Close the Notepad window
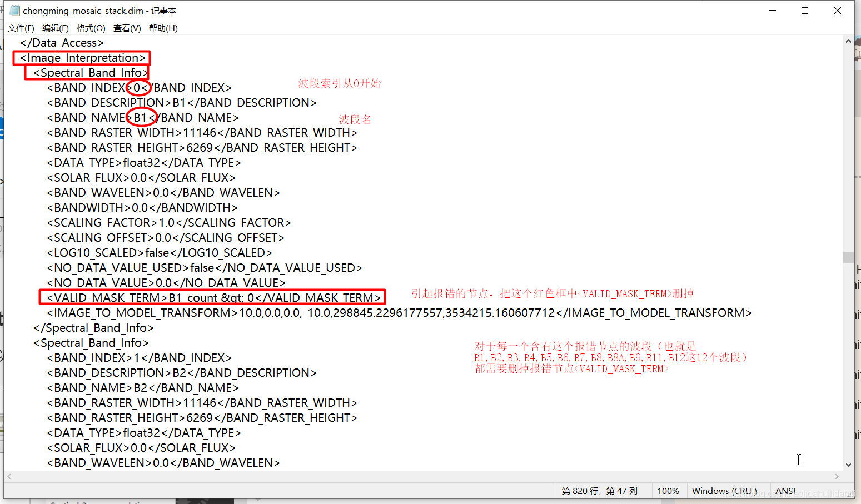Screen dimensions: 861x504 (x=837, y=11)
